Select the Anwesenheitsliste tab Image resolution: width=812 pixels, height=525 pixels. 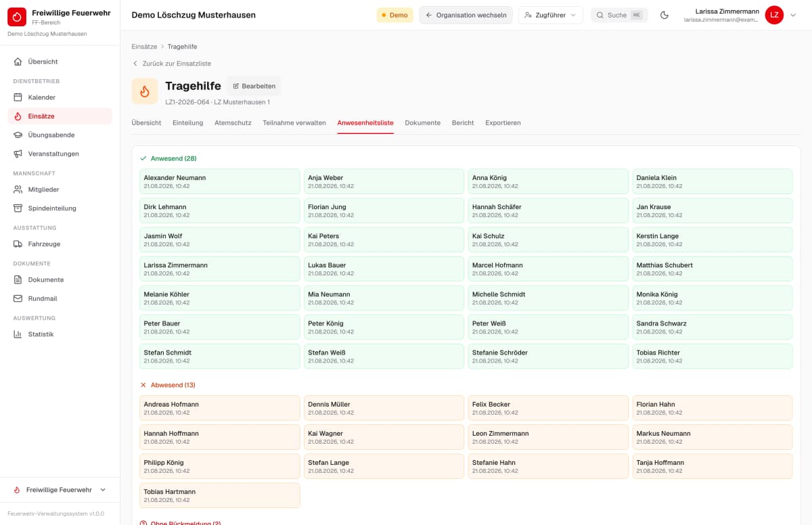[365, 123]
